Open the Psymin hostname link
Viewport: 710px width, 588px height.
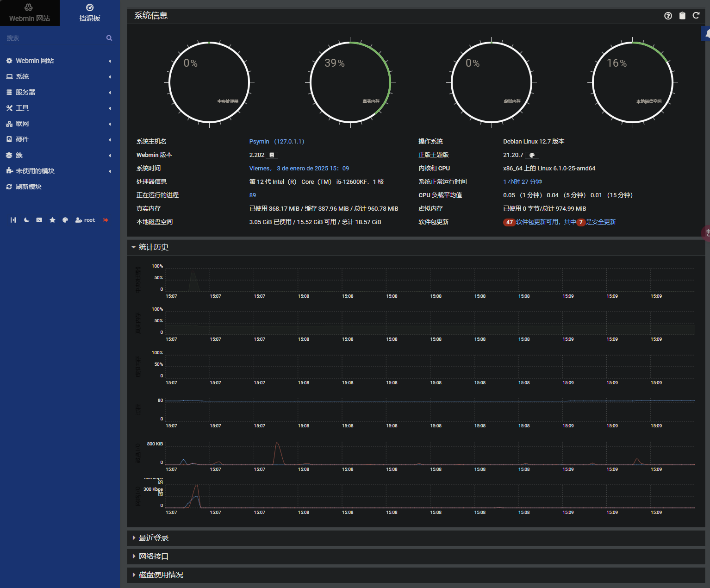pyautogui.click(x=259, y=142)
